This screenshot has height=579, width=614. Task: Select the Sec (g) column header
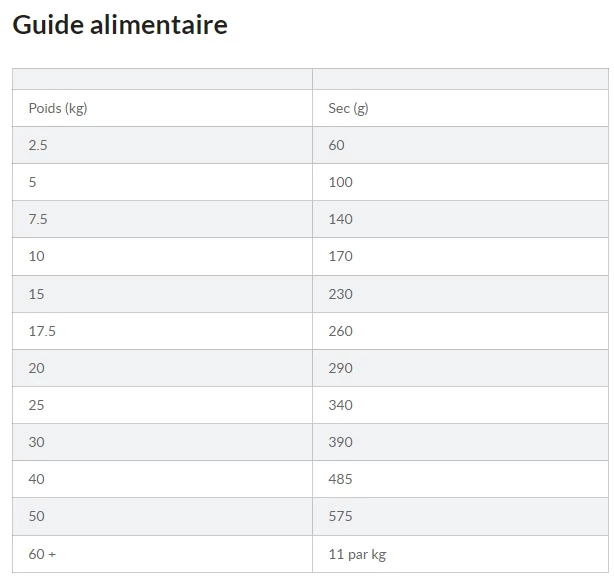[x=348, y=108]
